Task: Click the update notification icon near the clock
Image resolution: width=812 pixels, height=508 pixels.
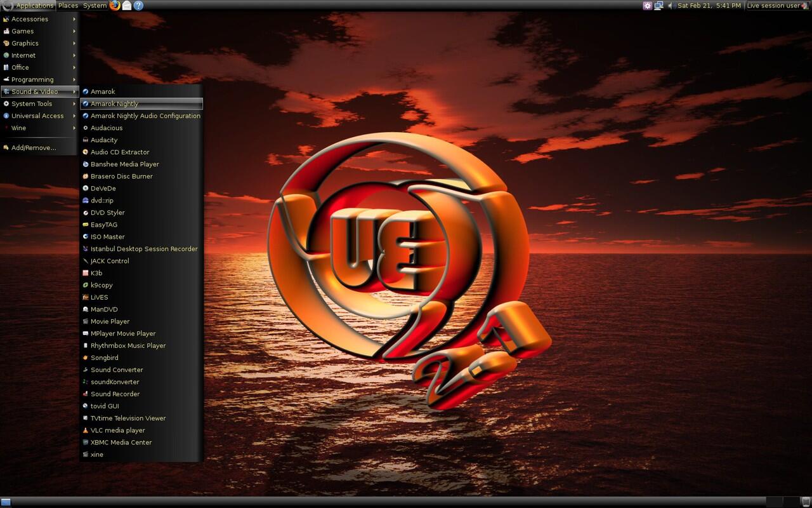Action: 647,5
